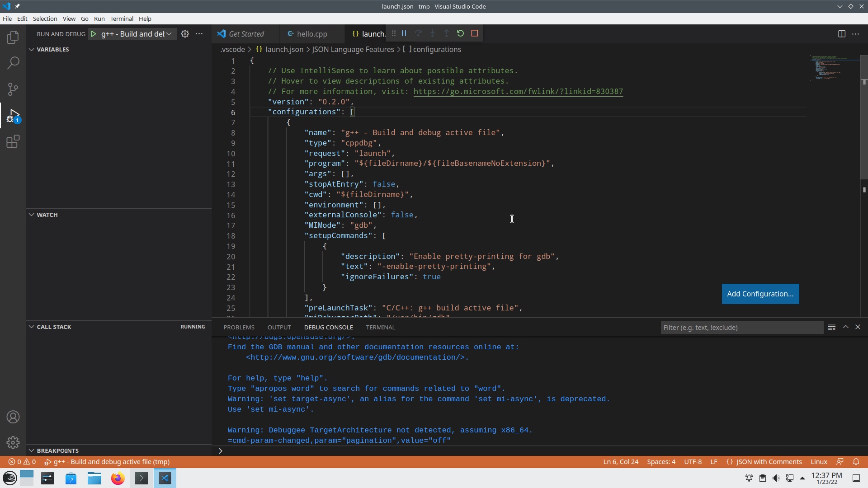Open the Extensions view icon
This screenshot has height=488, width=868.
click(13, 142)
